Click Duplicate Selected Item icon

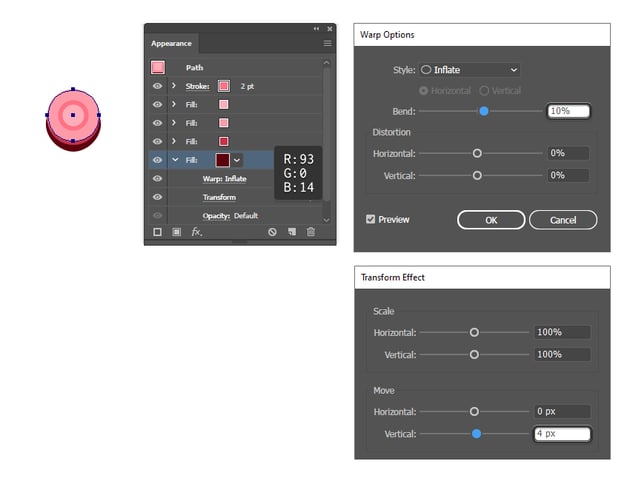(292, 232)
